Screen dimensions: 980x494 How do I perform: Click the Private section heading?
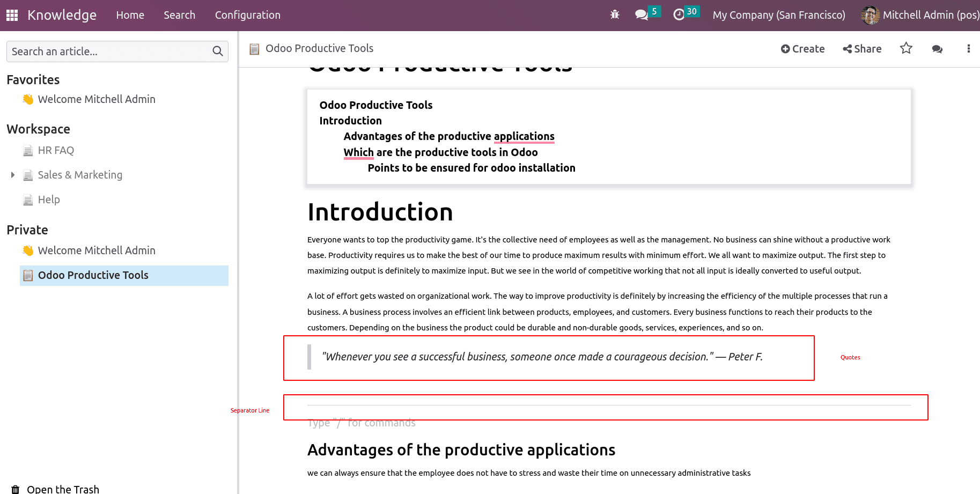point(27,230)
